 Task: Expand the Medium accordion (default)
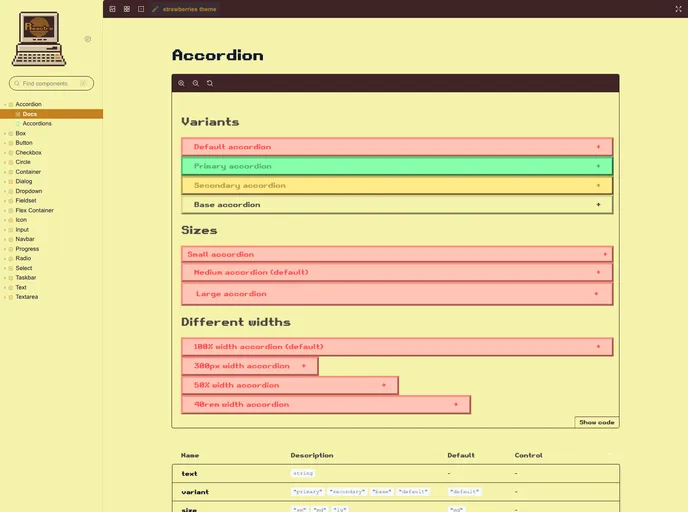[397, 272]
